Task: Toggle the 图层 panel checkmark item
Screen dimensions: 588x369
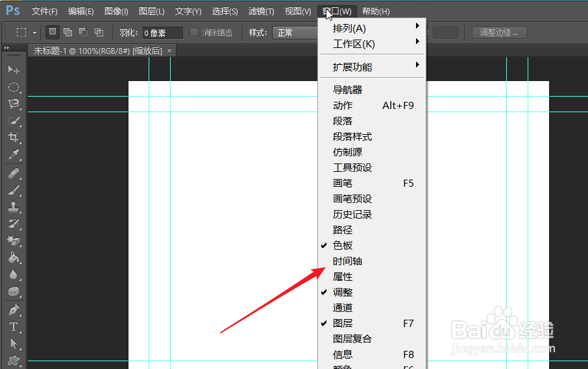Action: coord(372,324)
